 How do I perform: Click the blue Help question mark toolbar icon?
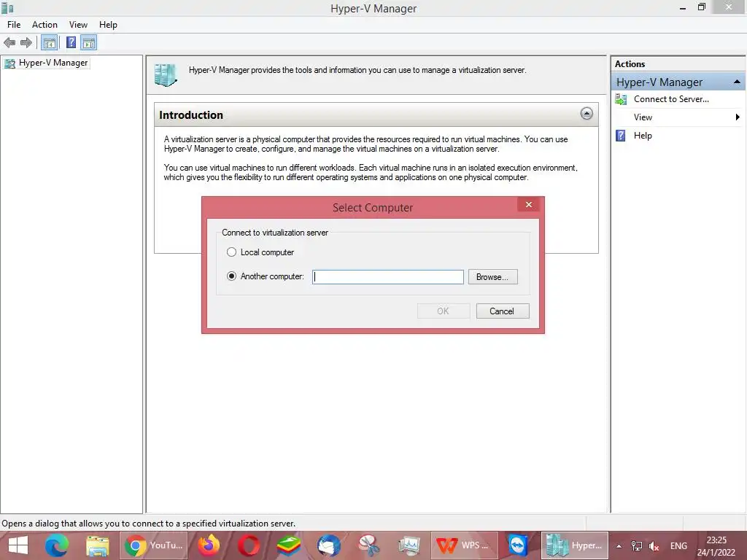click(71, 43)
